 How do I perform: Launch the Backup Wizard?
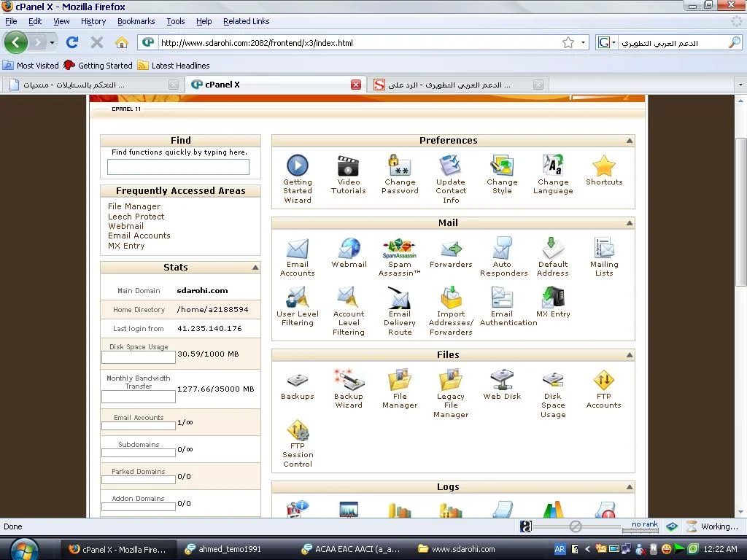pyautogui.click(x=348, y=379)
